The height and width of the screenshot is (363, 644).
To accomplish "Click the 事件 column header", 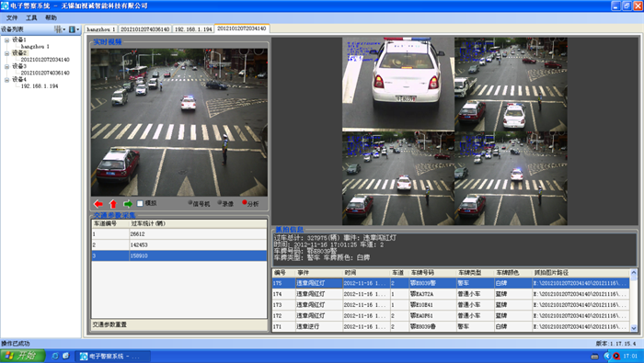I will tap(318, 273).
